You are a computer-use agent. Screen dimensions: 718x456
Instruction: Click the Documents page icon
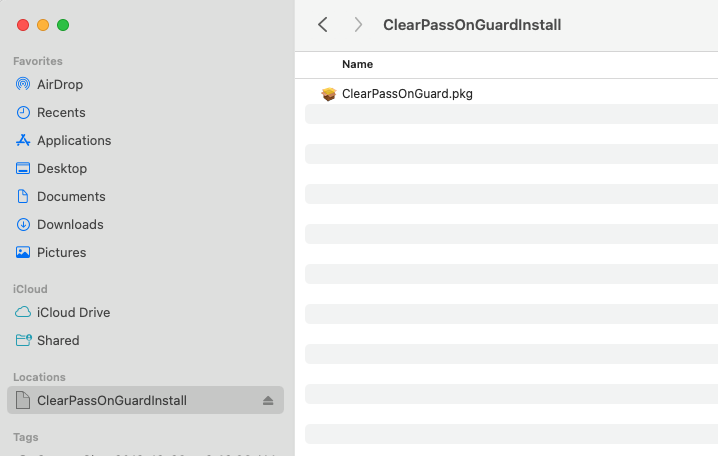coord(23,197)
